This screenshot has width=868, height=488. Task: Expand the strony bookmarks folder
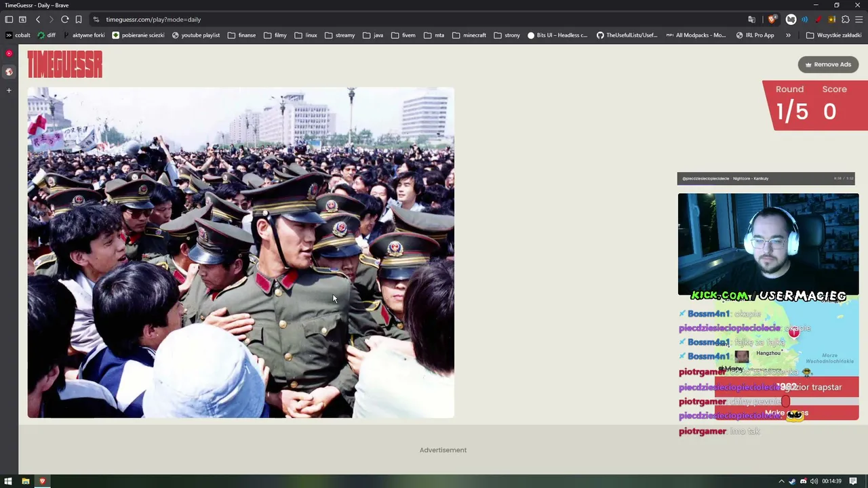coord(507,35)
